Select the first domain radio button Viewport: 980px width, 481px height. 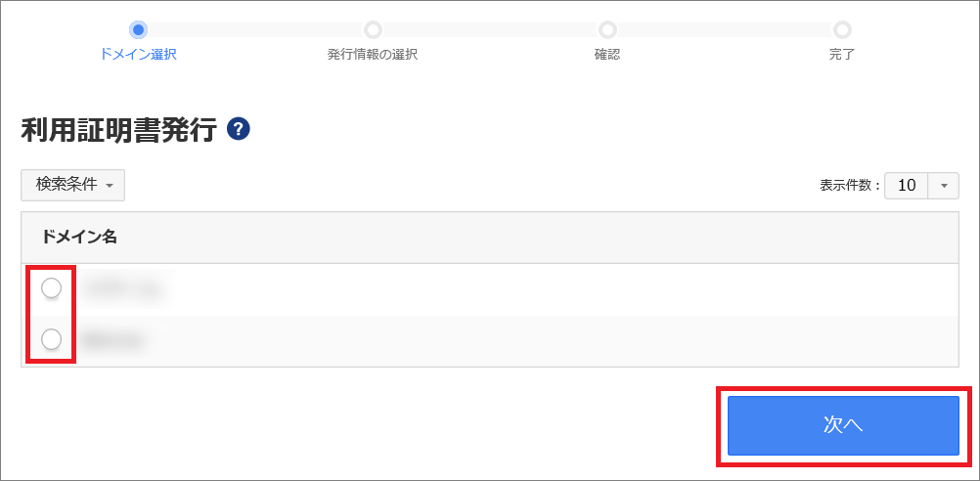[51, 288]
